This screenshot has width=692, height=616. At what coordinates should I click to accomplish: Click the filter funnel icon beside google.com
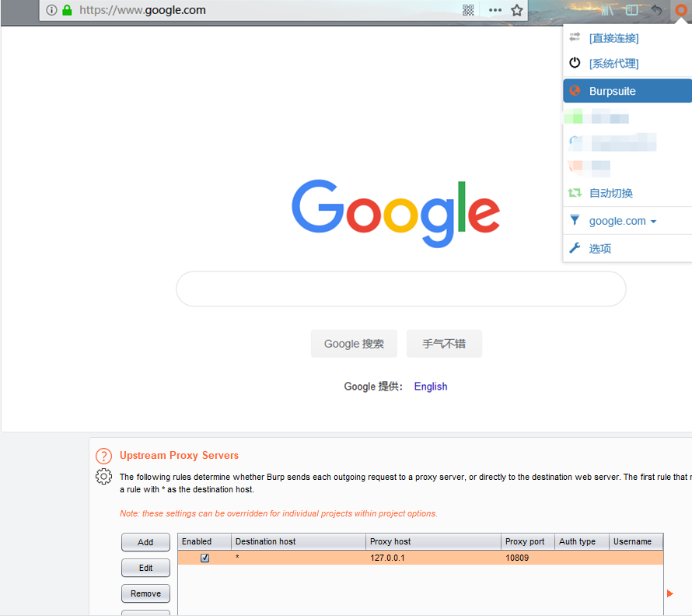pos(575,220)
